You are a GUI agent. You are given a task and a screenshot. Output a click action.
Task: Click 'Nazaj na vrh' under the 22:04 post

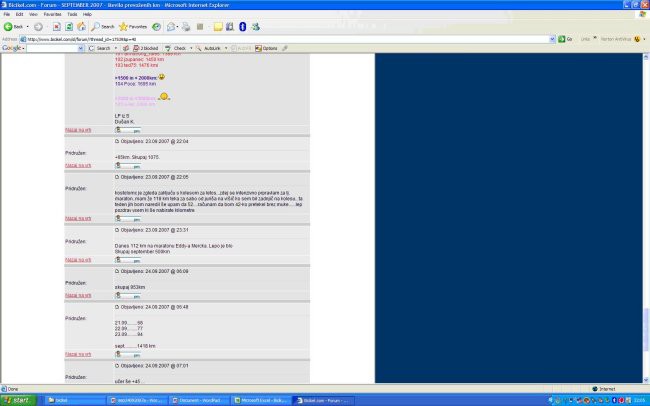click(x=78, y=165)
